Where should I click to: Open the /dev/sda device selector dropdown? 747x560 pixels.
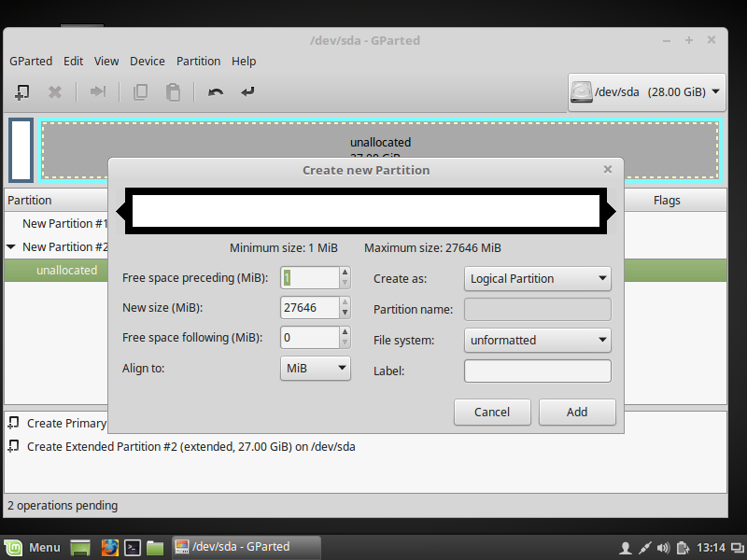(647, 91)
